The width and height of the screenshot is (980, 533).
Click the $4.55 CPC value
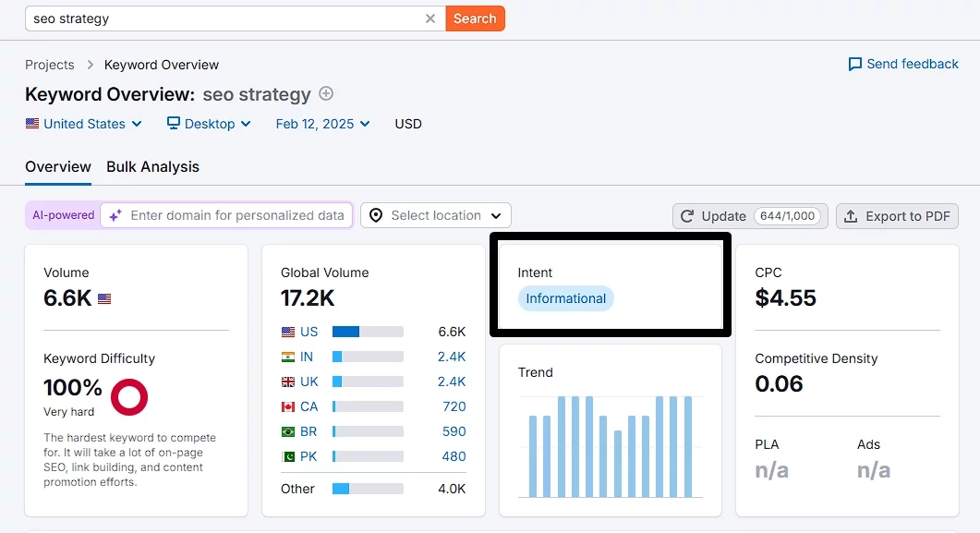[x=785, y=298]
